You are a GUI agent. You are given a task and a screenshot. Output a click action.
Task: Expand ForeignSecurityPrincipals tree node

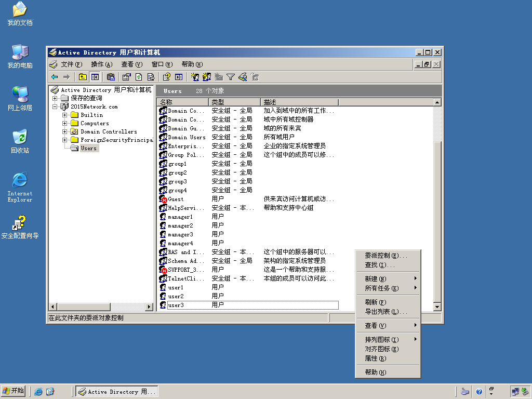[x=64, y=140]
